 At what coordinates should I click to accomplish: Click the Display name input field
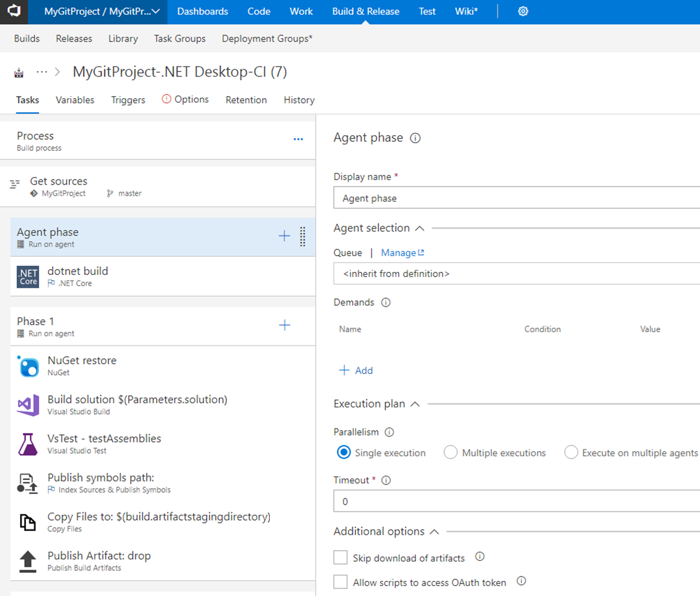[517, 198]
